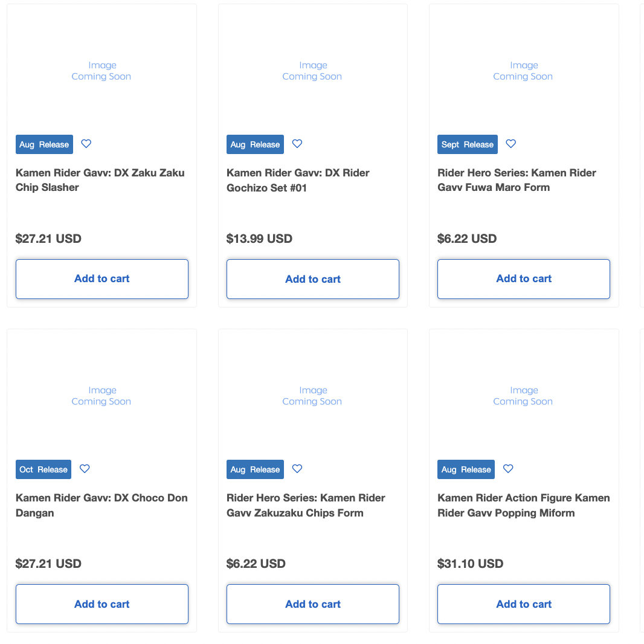Open Kamen Rider Gavv: DX Zaku Zaku Chip Slasher title

click(x=100, y=180)
